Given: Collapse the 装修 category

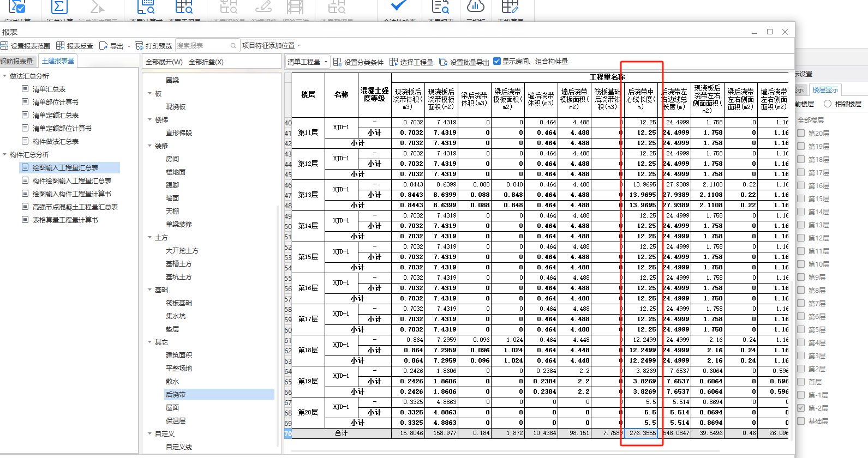Looking at the screenshot, I should tap(150, 146).
